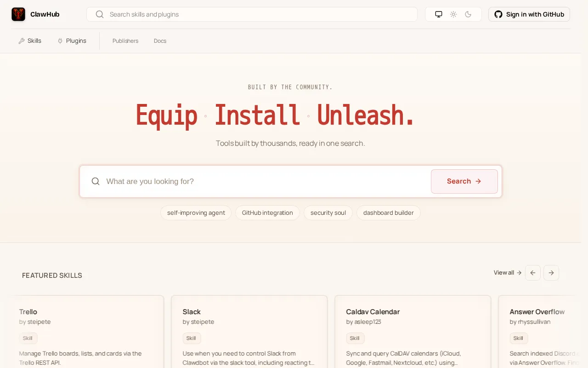Open the Docs link
The height and width of the screenshot is (368, 588).
tap(160, 41)
